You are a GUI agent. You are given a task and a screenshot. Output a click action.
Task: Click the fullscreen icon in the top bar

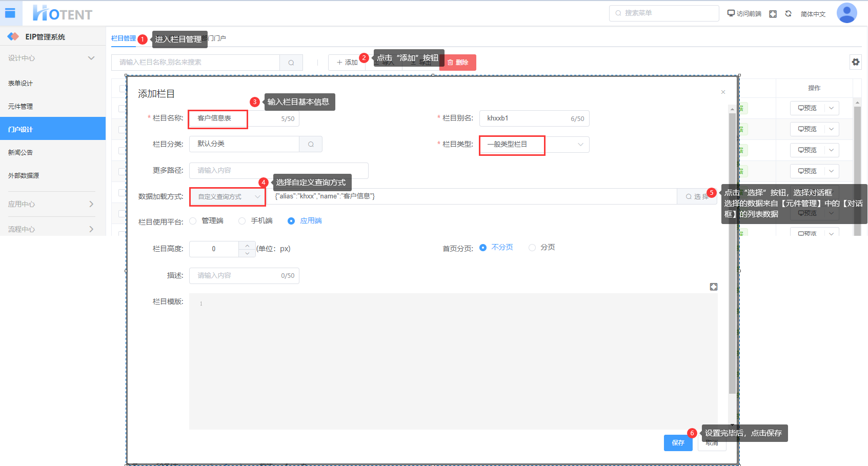(773, 14)
